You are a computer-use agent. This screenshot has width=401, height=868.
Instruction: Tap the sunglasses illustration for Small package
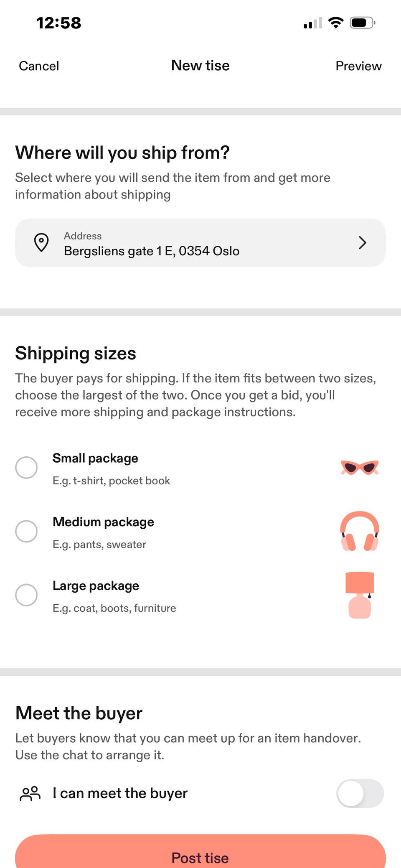(360, 467)
